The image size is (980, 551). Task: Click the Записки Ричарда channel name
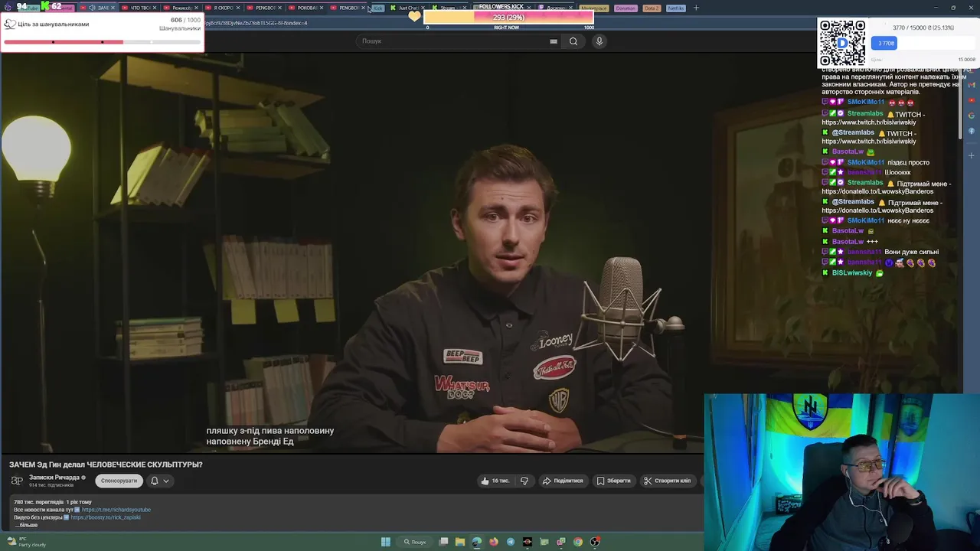[x=54, y=478]
